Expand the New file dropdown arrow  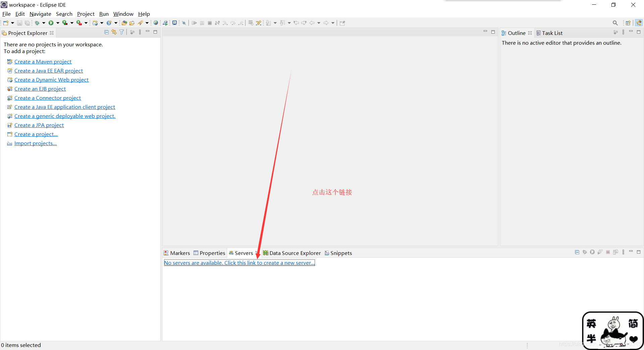[12, 23]
